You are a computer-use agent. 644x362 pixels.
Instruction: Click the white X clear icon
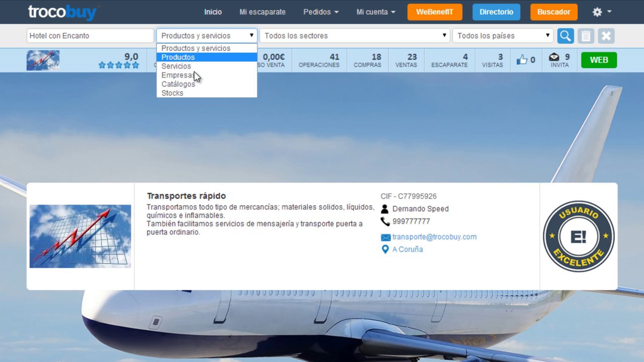606,36
